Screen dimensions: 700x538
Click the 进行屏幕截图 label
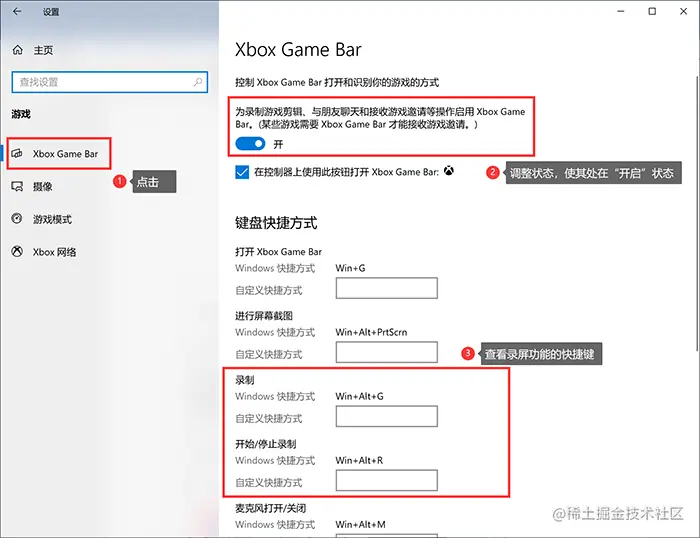(x=264, y=316)
